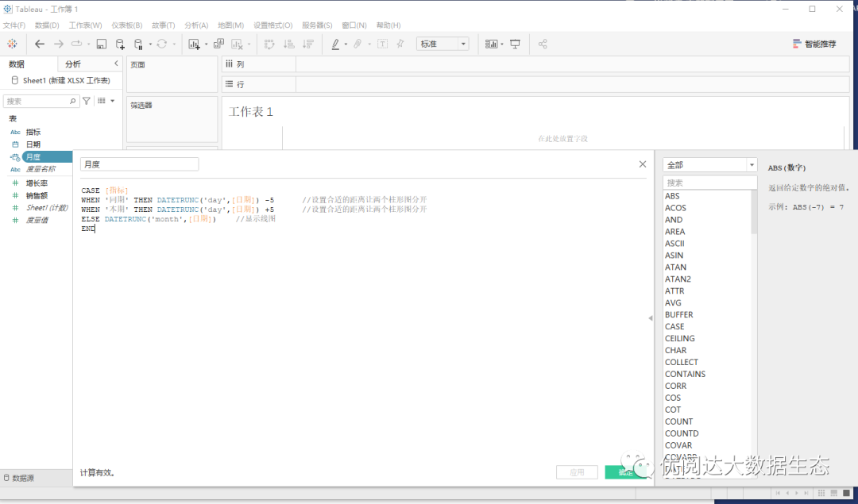Click the show mark labels T icon
Screen dimensions: 858x504
382,44
